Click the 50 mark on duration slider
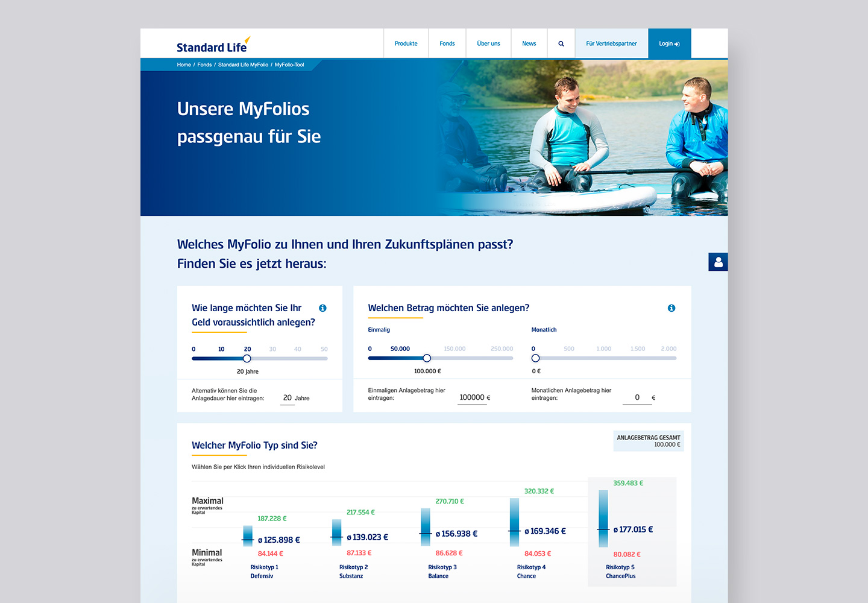Viewport: 868px width, 603px height. pyautogui.click(x=324, y=349)
